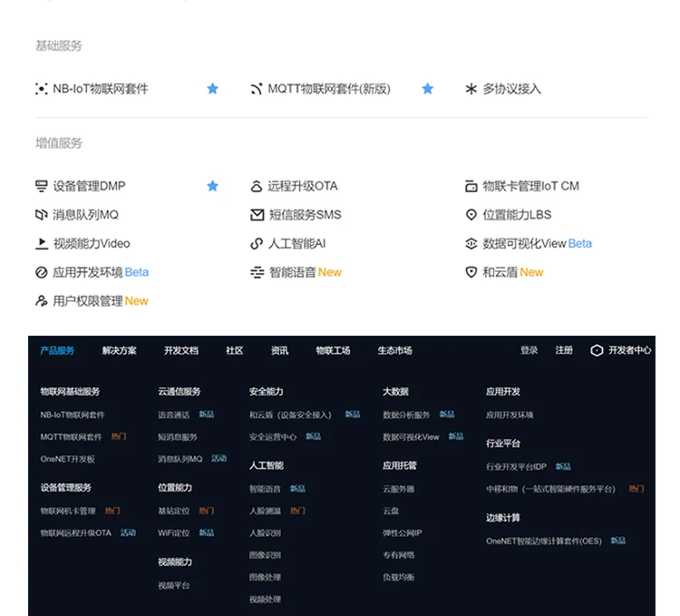The image size is (680, 616).
Task: Open the 物联网机卡管理 link
Action: point(68,511)
